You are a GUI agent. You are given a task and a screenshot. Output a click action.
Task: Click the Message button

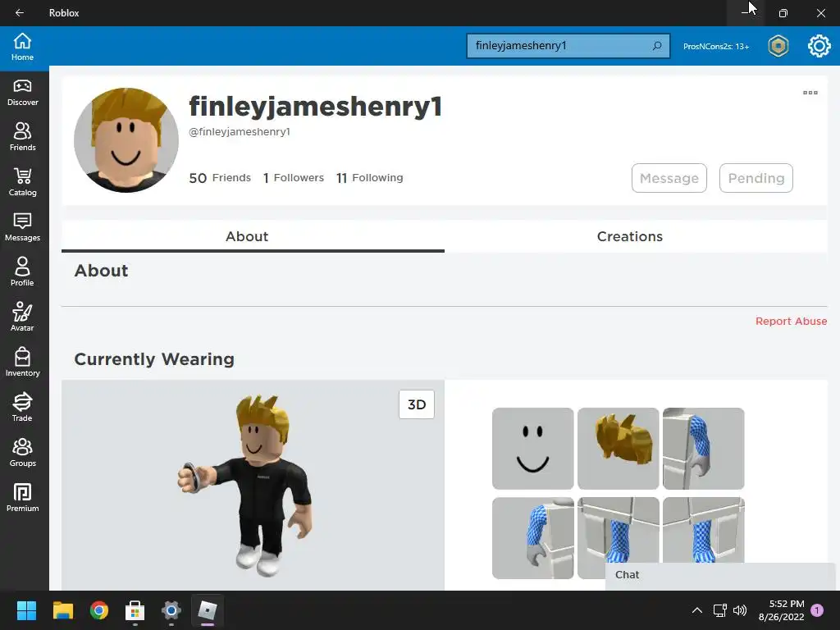click(x=669, y=178)
